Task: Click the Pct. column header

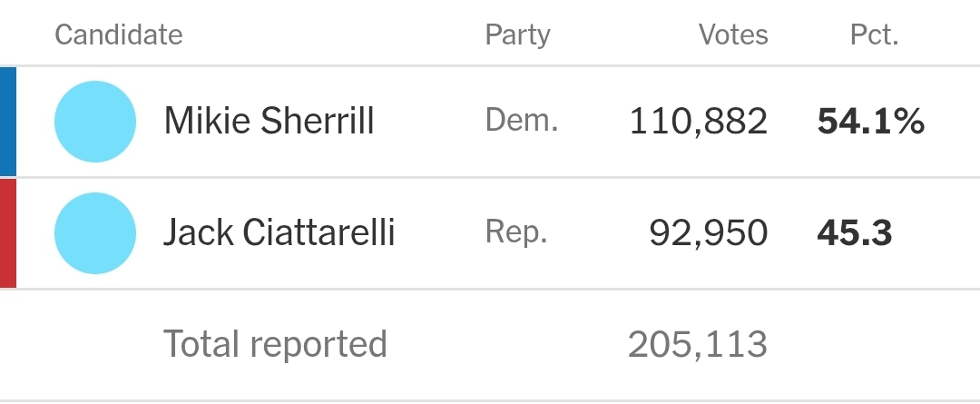Action: click(x=874, y=35)
